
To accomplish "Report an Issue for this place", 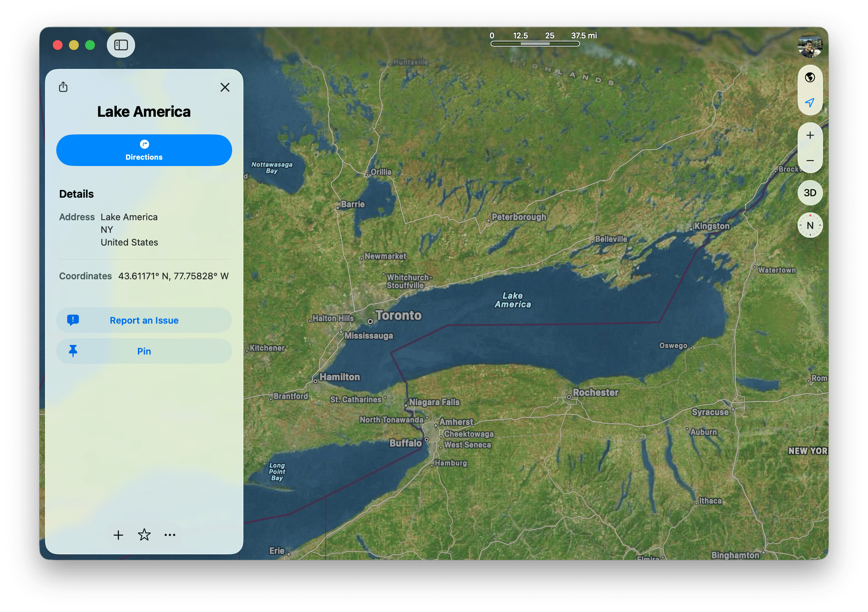I will tap(144, 320).
